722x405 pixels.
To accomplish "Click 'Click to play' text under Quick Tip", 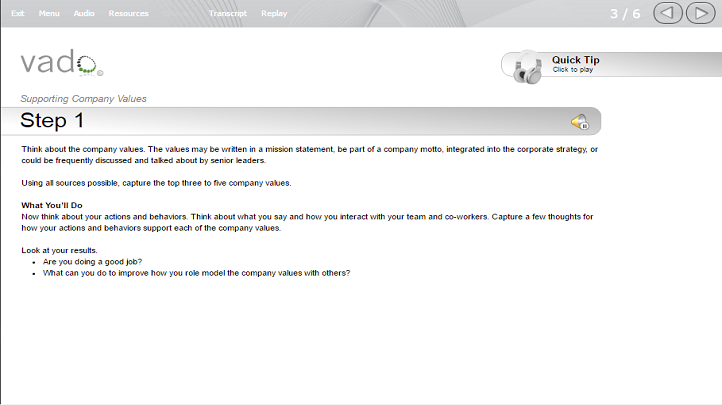I will pyautogui.click(x=573, y=69).
